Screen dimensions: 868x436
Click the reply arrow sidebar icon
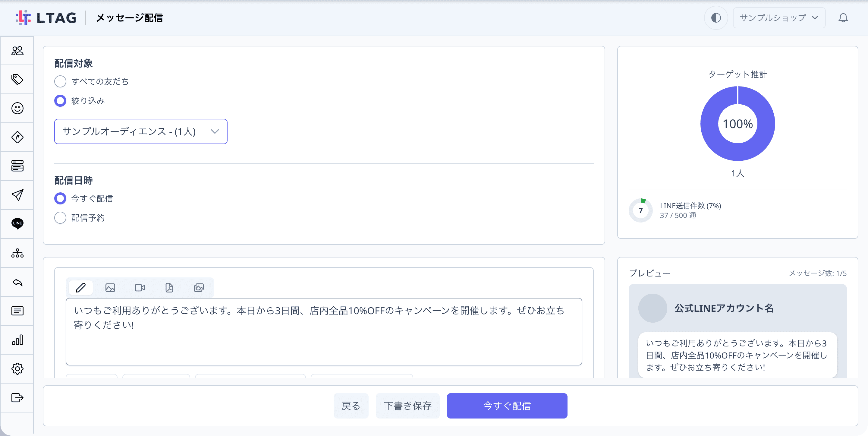(17, 282)
